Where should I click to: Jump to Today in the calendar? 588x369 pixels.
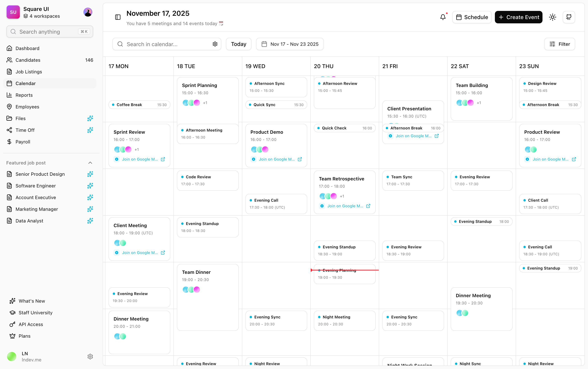238,44
